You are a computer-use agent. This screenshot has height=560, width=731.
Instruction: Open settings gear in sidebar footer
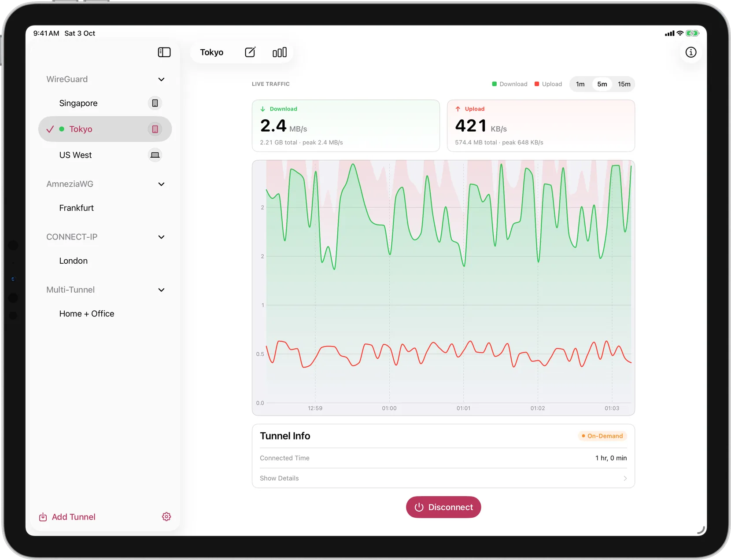[x=166, y=516]
